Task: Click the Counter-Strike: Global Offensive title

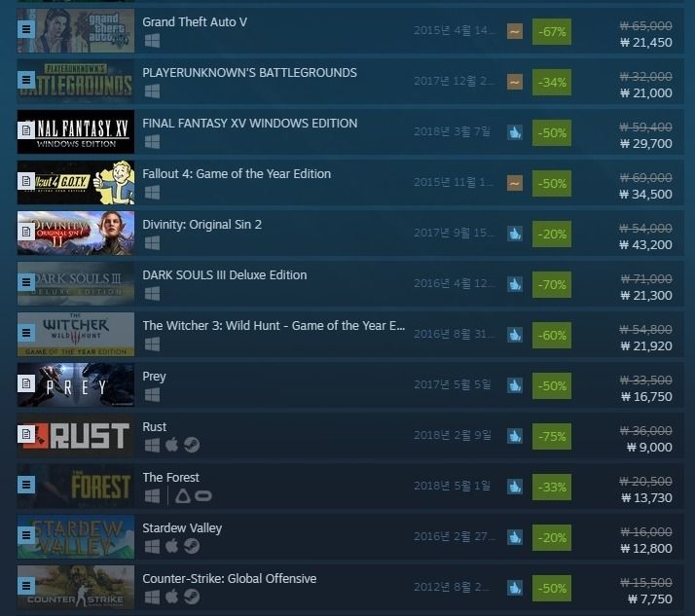Action: tap(229, 579)
